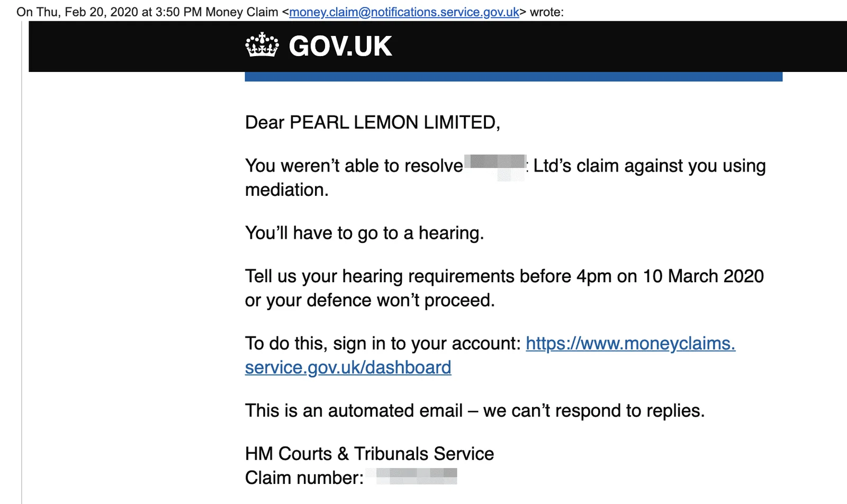The height and width of the screenshot is (504, 847).
Task: Click the "You'll have to go to a hearing." line
Action: 364,233
